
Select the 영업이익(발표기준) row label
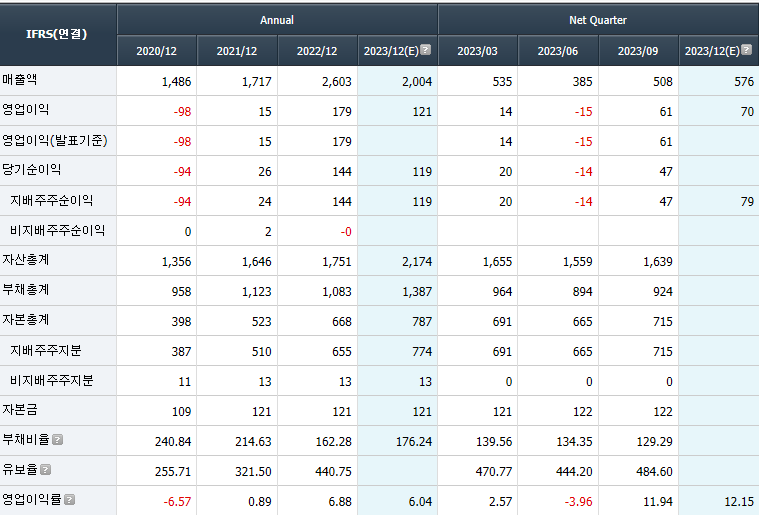tap(54, 141)
